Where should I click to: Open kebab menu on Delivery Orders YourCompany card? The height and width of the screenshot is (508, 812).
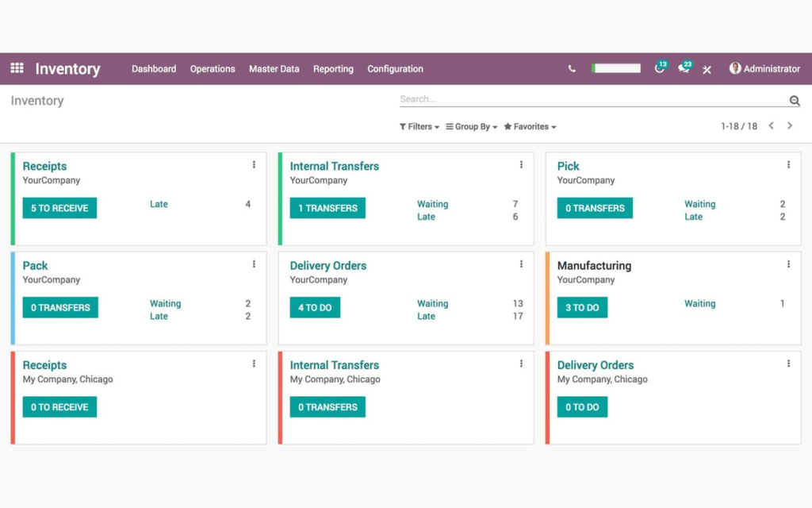pos(522,264)
